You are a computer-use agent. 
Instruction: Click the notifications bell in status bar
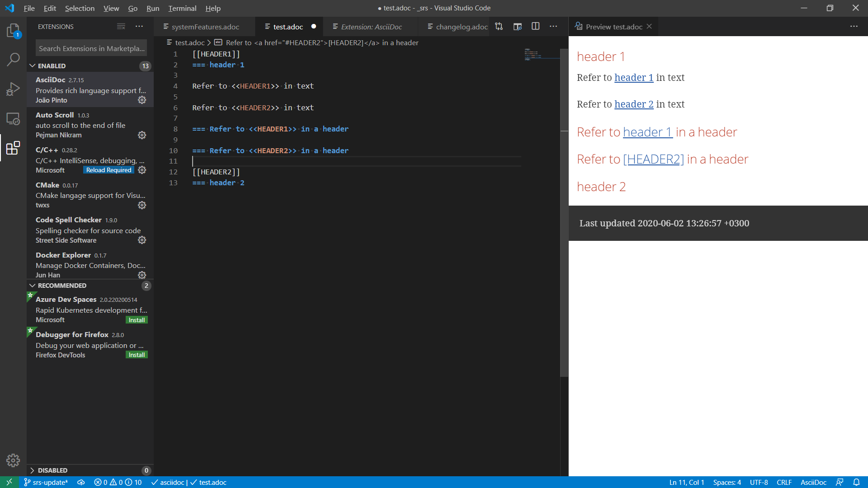(x=856, y=482)
